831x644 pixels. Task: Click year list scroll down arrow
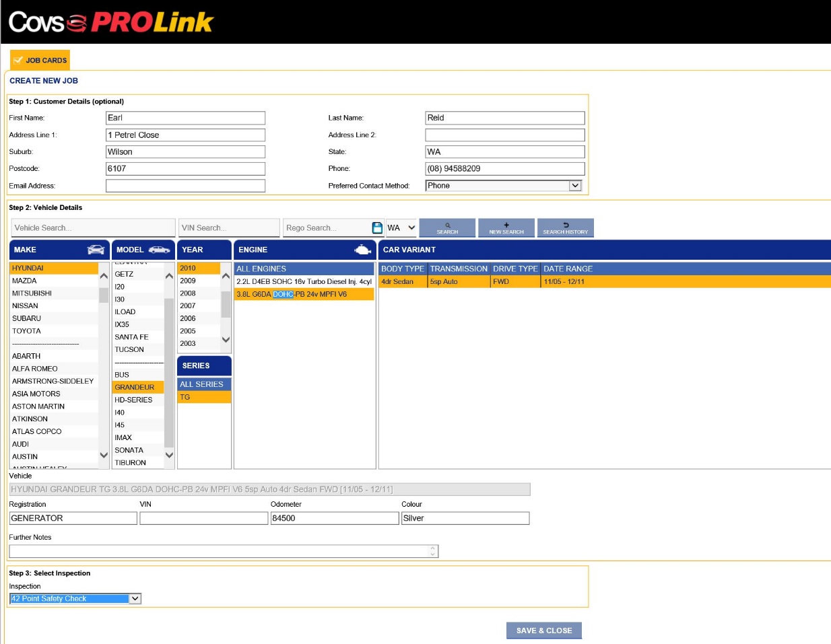tap(226, 340)
